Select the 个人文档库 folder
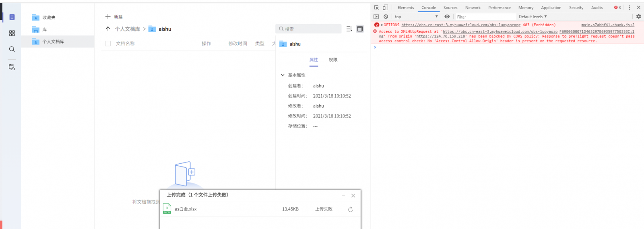This screenshot has height=229, width=644. (x=58, y=42)
